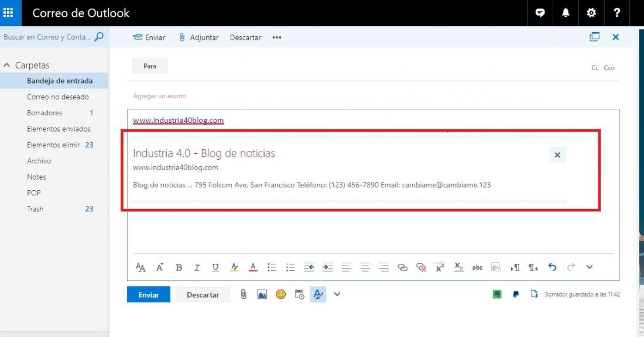644x337 pixels.
Task: Attach a file with the bottom paperclip
Action: click(244, 294)
